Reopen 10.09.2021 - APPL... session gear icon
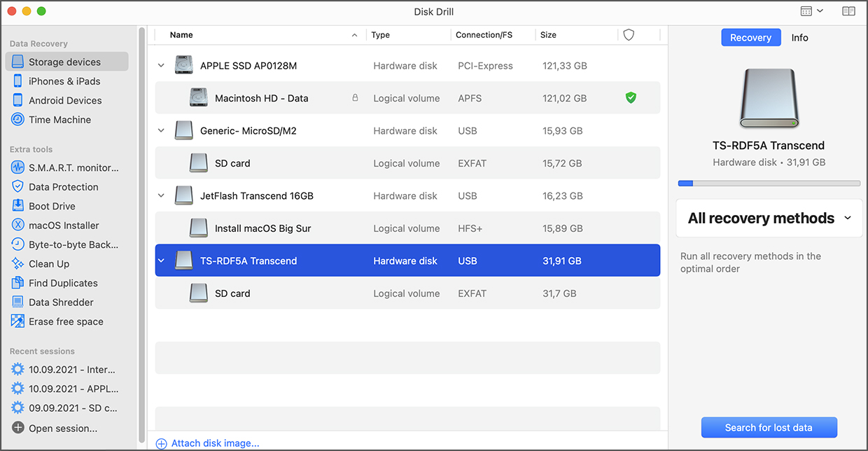The width and height of the screenshot is (868, 451). coord(17,389)
